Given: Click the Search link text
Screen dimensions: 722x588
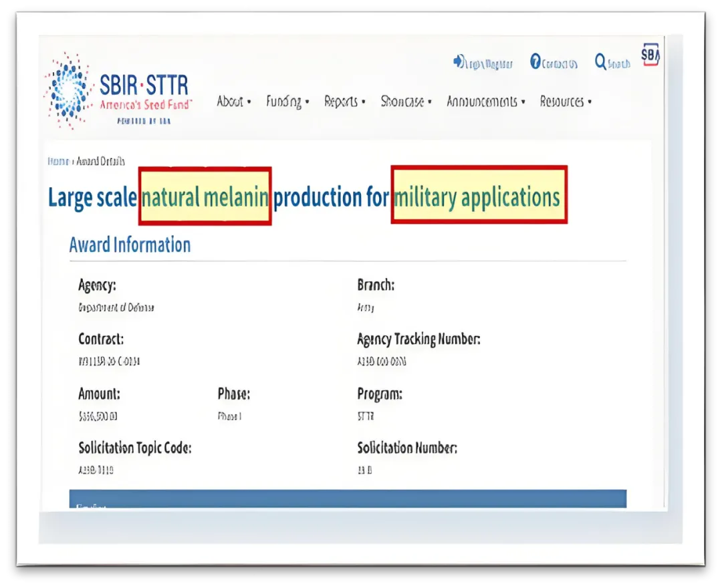Looking at the screenshot, I should [619, 64].
